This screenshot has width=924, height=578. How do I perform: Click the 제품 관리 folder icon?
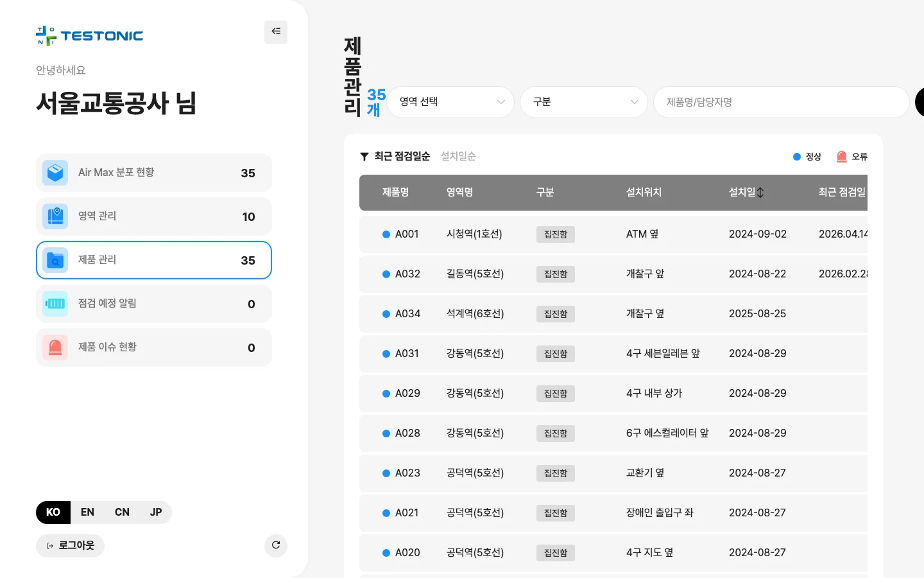pyautogui.click(x=55, y=260)
